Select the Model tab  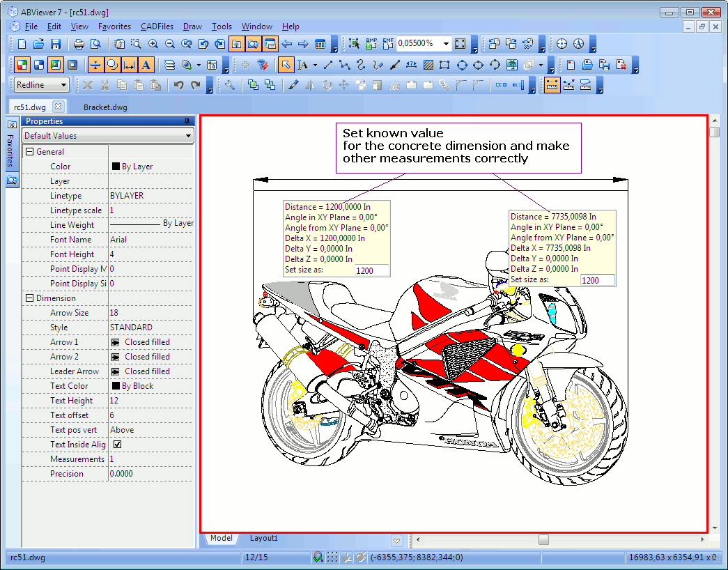coord(221,538)
